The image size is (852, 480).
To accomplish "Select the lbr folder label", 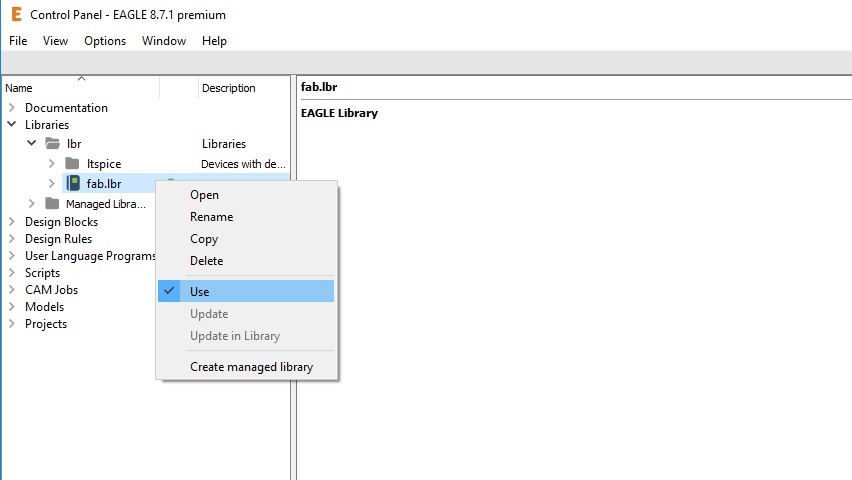I will pyautogui.click(x=74, y=144).
